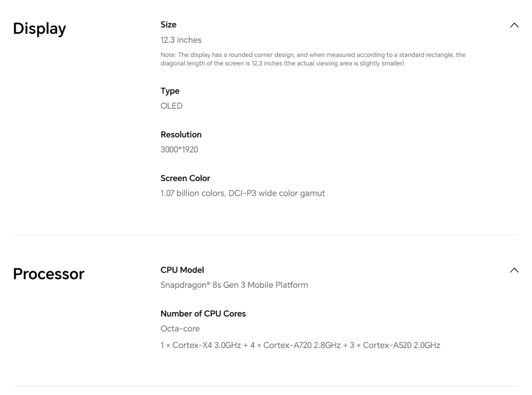Image resolution: width=532 pixels, height=395 pixels.
Task: Click the 3000*1920 resolution value
Action: [x=179, y=150]
